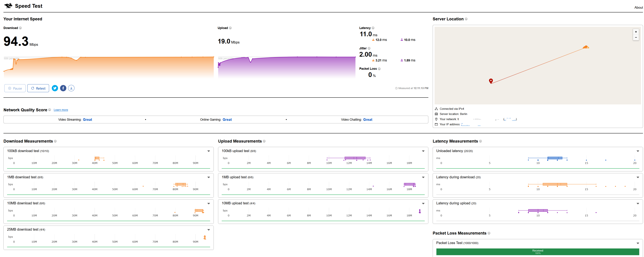Click the red location pin on map
The height and width of the screenshot is (257, 644).
[x=491, y=81]
